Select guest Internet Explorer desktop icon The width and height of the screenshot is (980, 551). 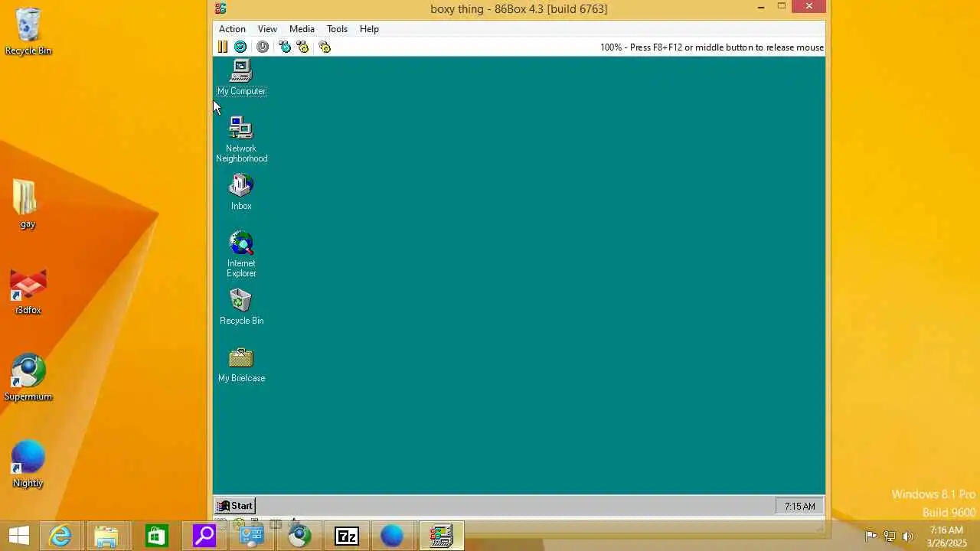241,255
